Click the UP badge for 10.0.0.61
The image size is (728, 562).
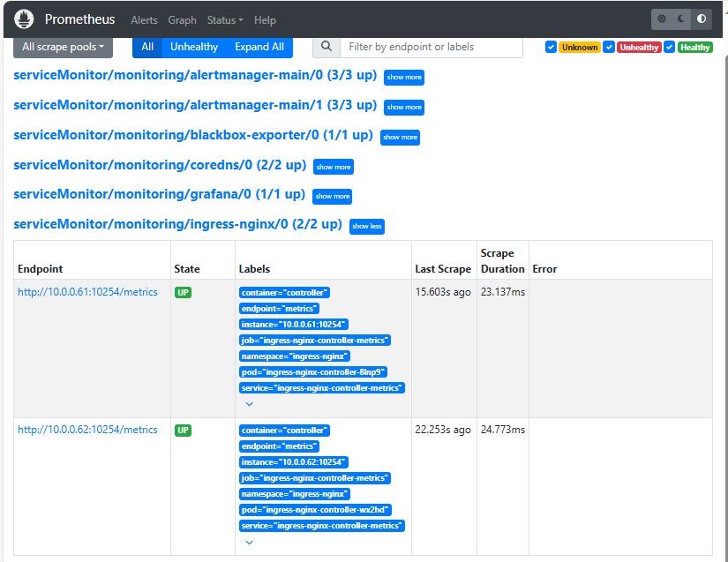point(183,292)
